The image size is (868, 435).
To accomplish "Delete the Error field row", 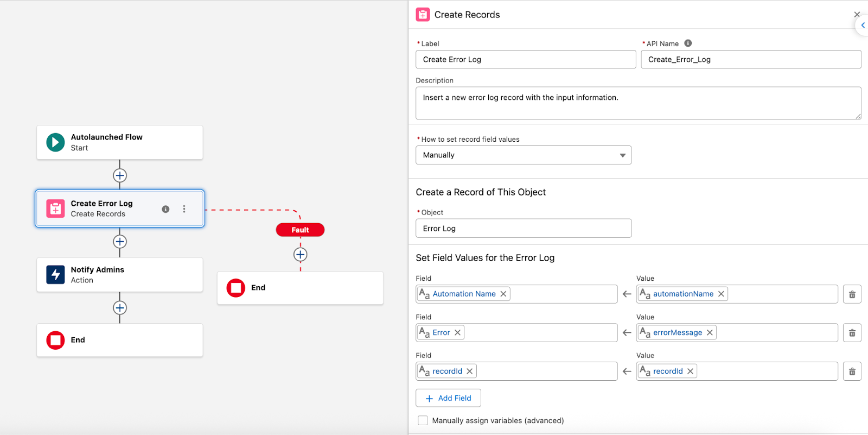I will point(852,333).
